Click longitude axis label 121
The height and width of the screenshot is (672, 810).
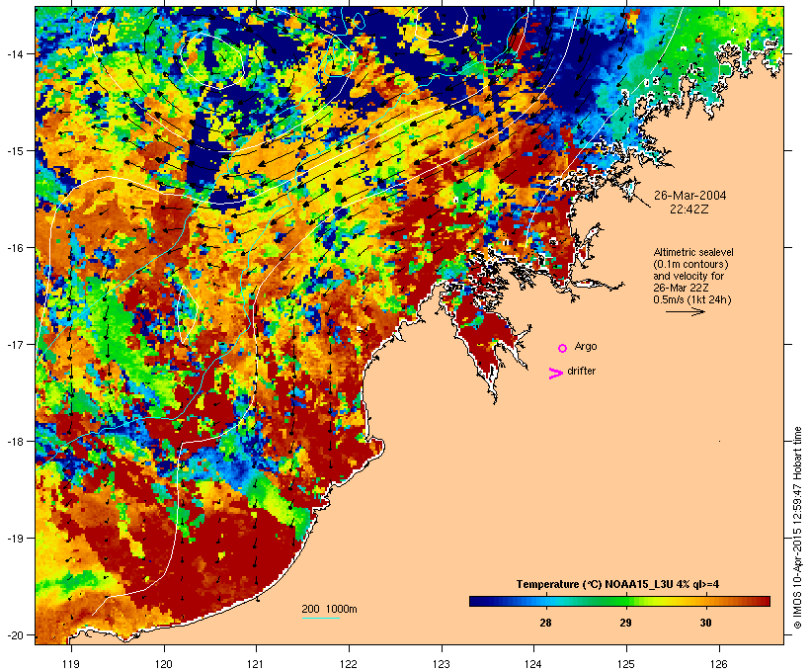(x=256, y=664)
